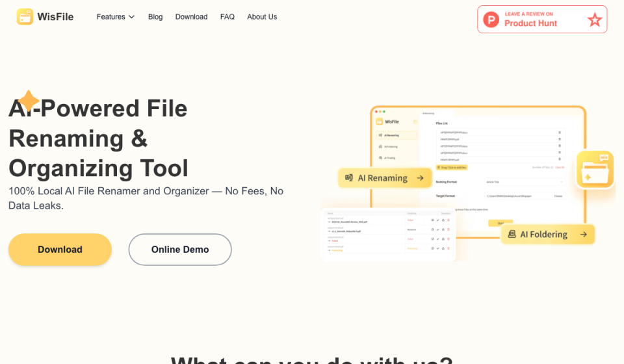The width and height of the screenshot is (624, 364).
Task: Click the renamed files results table preview
Action: pyautogui.click(x=388, y=235)
